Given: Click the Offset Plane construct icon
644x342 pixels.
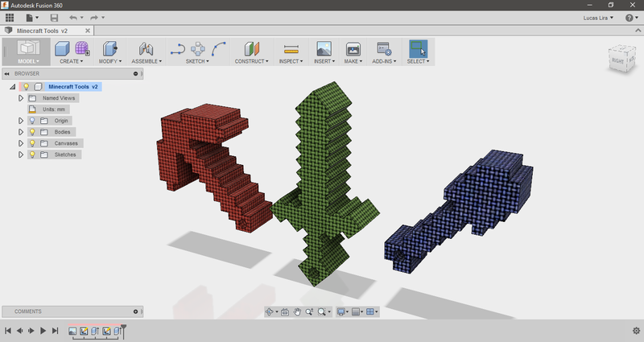Looking at the screenshot, I should [251, 49].
